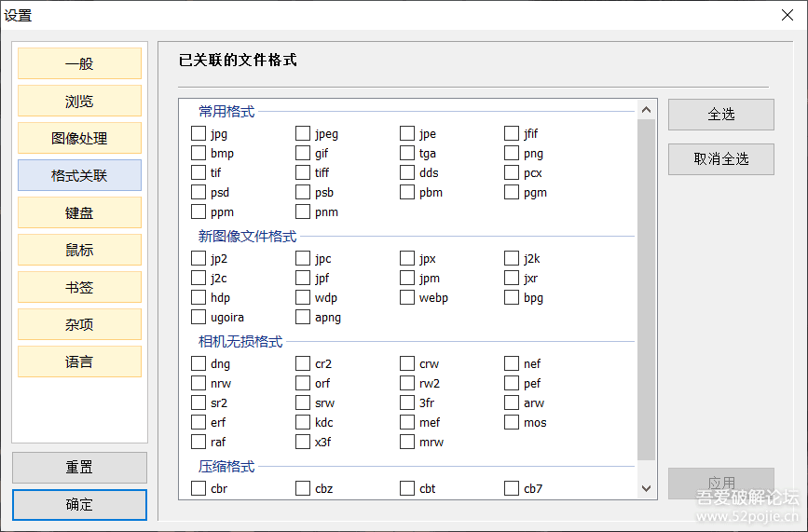Open the 语言 settings tab

(79, 361)
